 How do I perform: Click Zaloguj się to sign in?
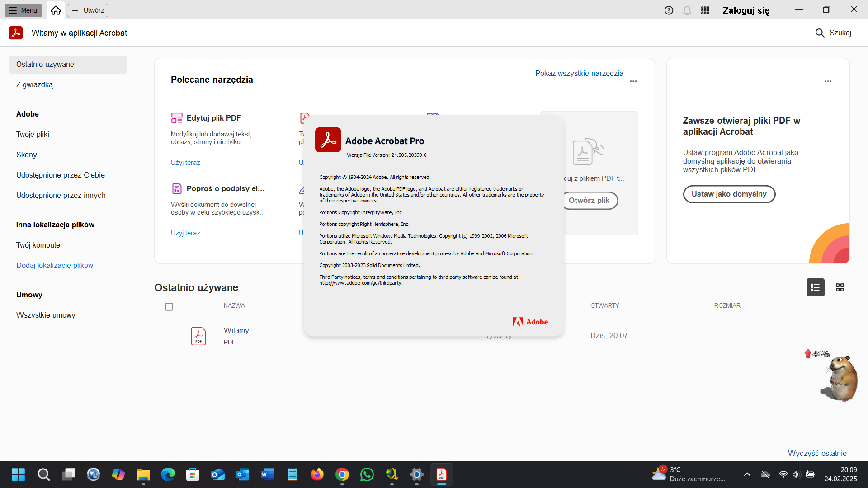(746, 10)
